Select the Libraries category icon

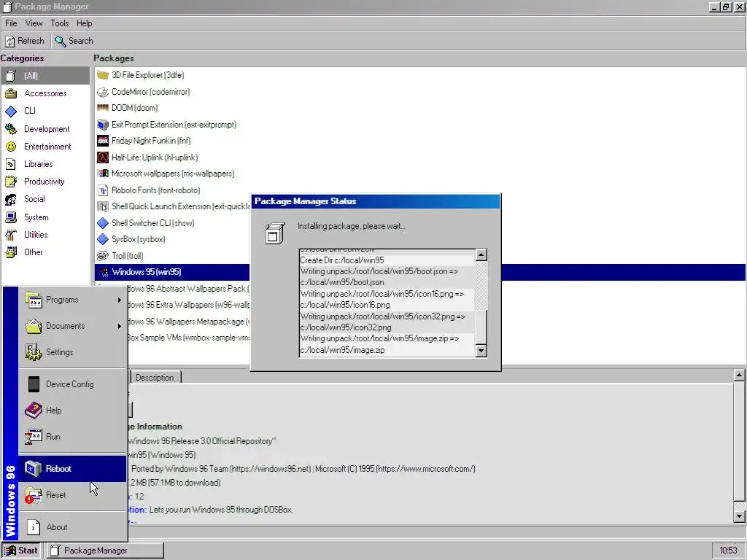(11, 164)
